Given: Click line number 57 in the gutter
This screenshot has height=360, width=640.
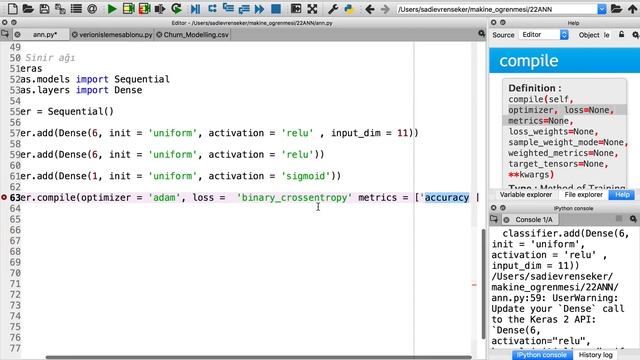Looking at the screenshot, I should pyautogui.click(x=15, y=133).
